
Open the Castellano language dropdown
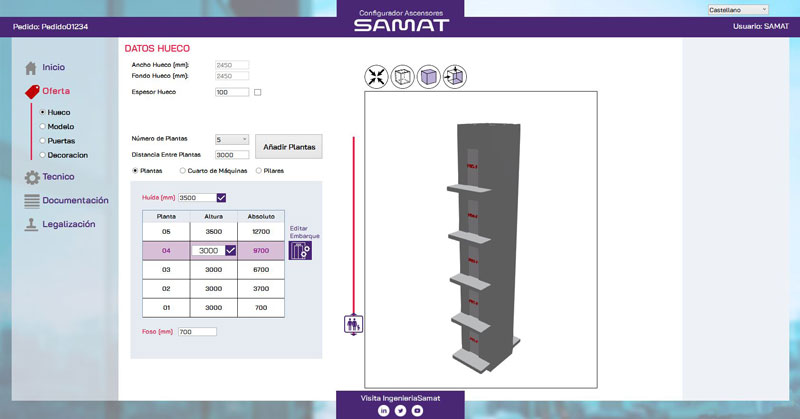pyautogui.click(x=738, y=10)
